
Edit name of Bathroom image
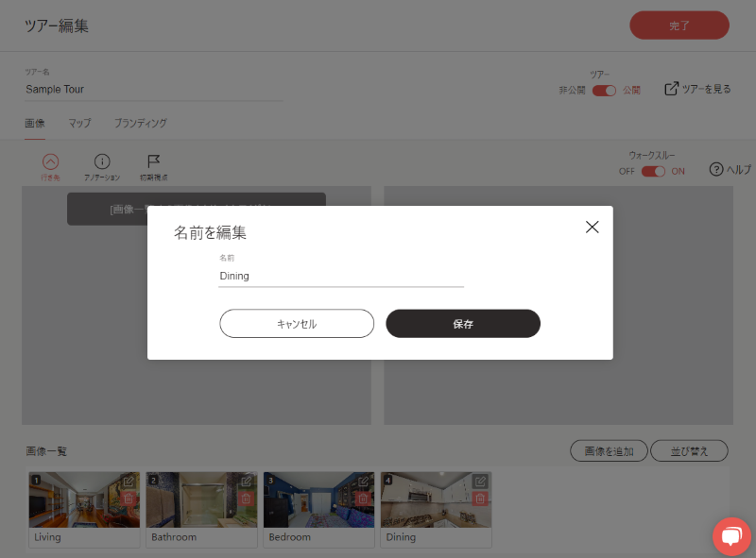[246, 482]
